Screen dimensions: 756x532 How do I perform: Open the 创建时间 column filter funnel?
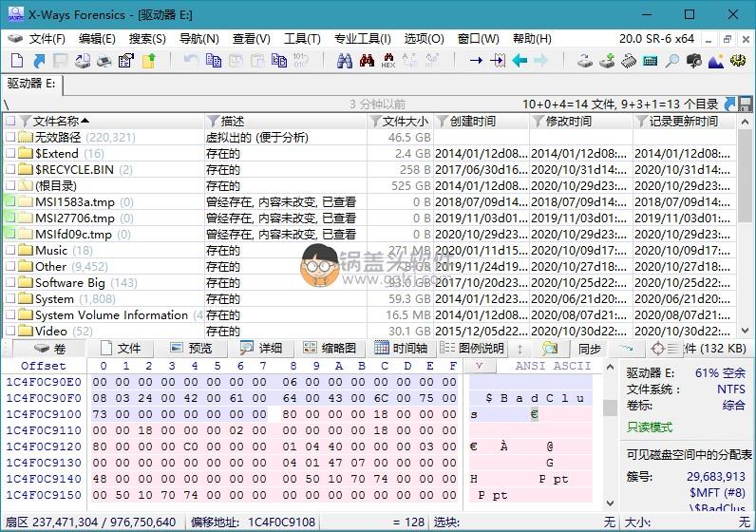pos(441,121)
